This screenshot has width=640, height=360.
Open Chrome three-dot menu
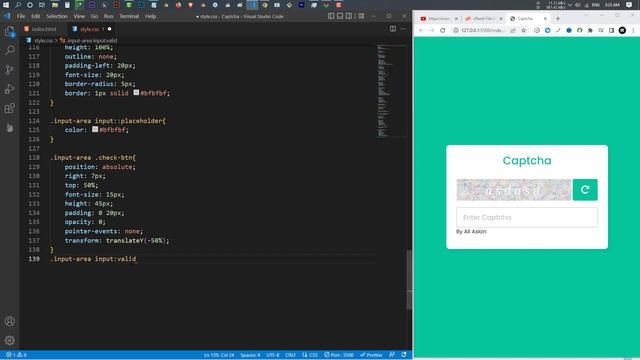pos(633,31)
